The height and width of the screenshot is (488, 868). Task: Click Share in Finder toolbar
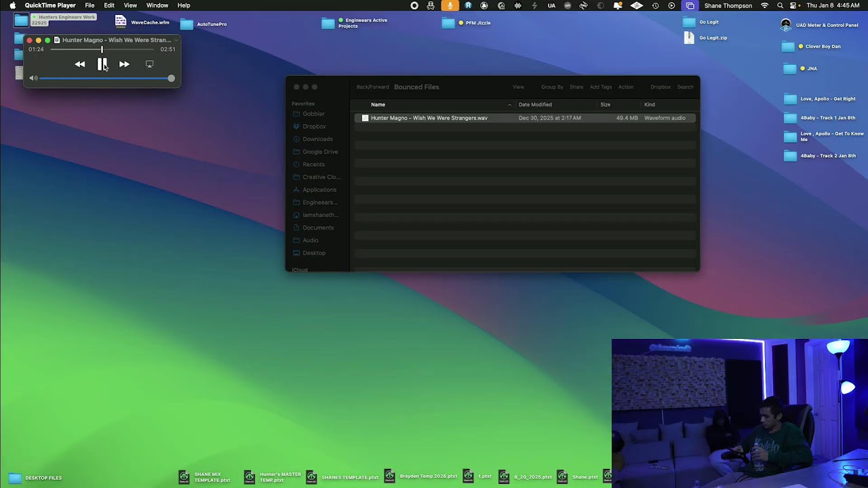576,87
